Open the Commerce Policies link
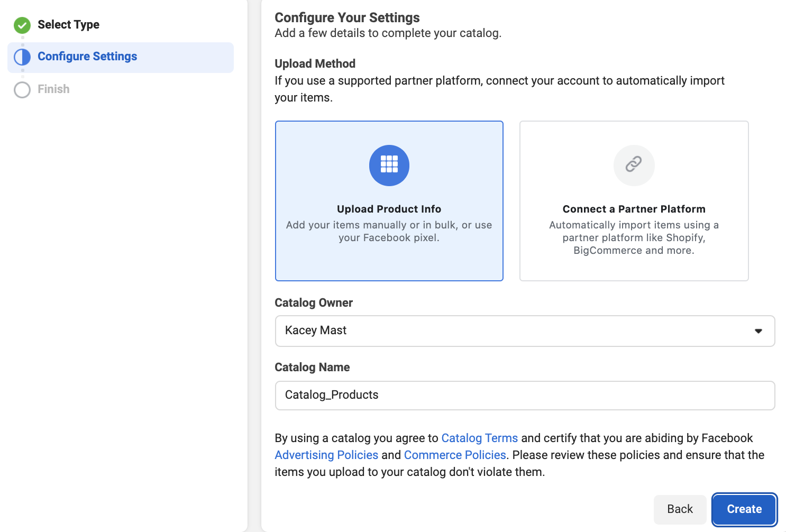 click(454, 455)
